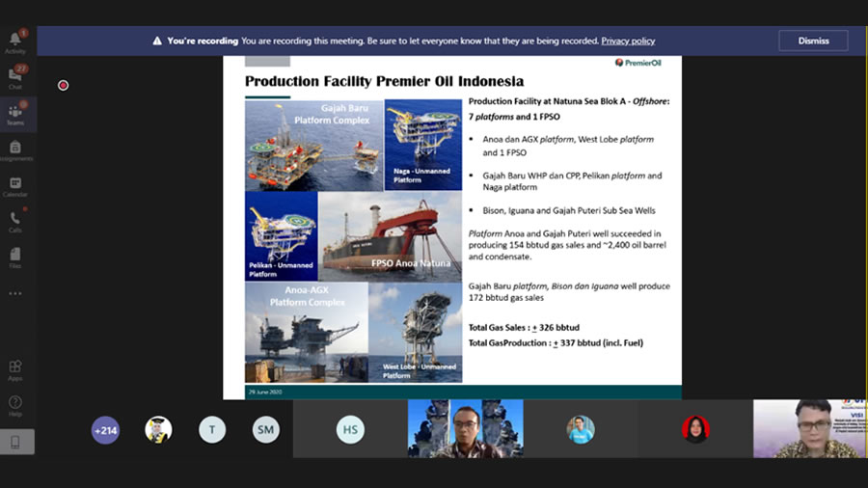The height and width of the screenshot is (488, 868).
Task: Open the Activity bell icon
Action: click(14, 39)
